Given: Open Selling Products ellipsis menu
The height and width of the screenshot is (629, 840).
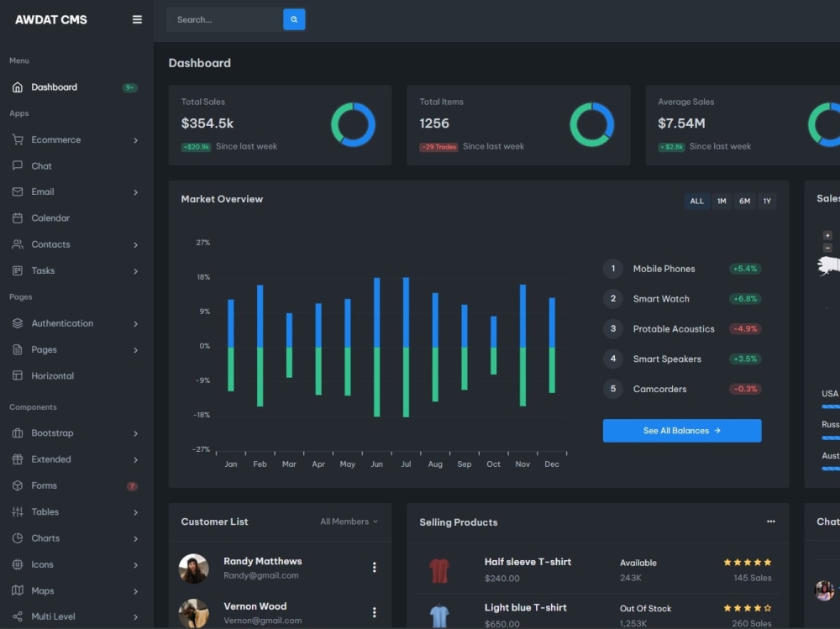Looking at the screenshot, I should pos(771,522).
